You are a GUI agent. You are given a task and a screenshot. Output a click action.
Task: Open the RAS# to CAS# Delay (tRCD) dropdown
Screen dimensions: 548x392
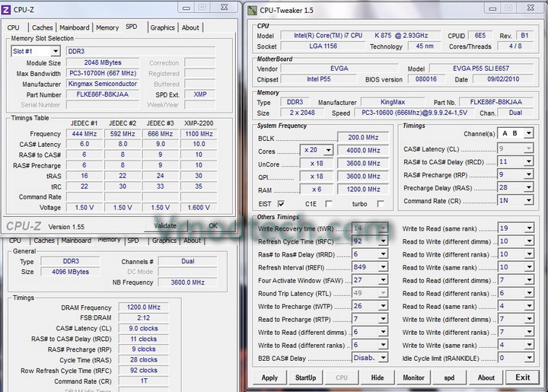(529, 161)
